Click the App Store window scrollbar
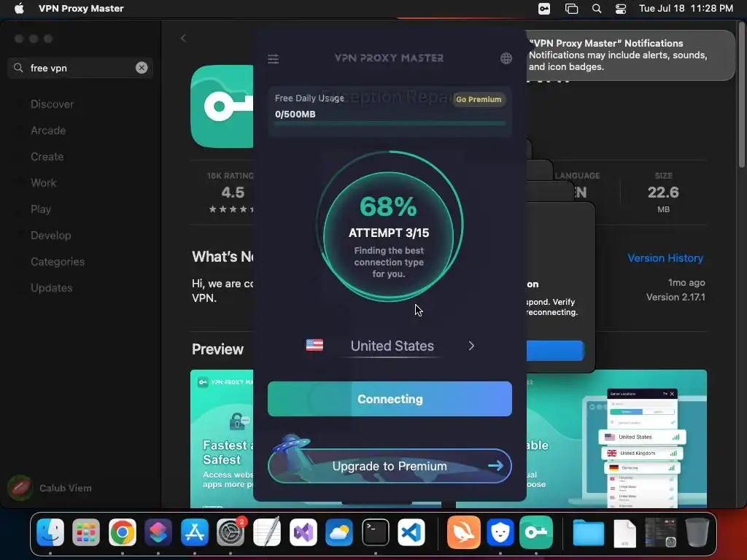The width and height of the screenshot is (747, 560). point(741,96)
